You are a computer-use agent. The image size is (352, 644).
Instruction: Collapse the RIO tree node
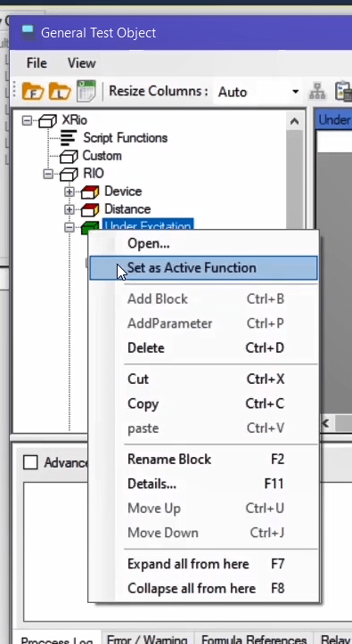48,175
